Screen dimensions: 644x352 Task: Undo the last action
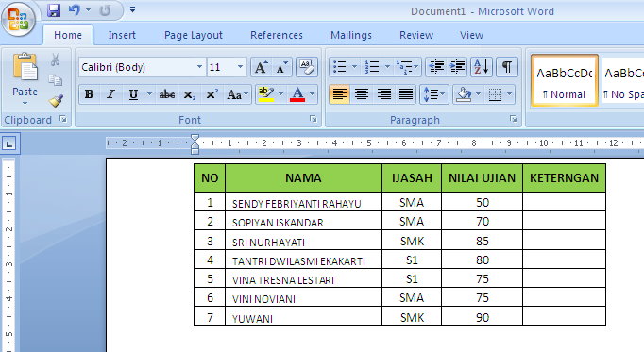coord(75,9)
